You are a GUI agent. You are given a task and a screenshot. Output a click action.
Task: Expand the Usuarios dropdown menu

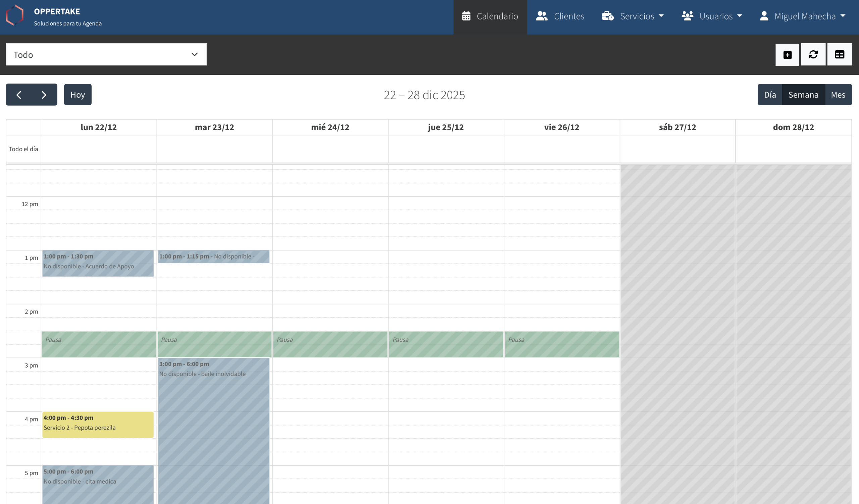[x=712, y=16]
